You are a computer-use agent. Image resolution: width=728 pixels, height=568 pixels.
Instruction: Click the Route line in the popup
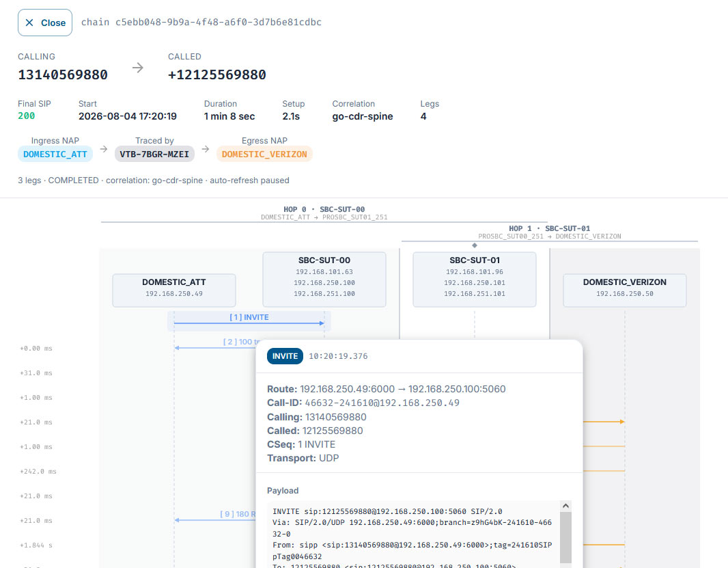(x=387, y=389)
